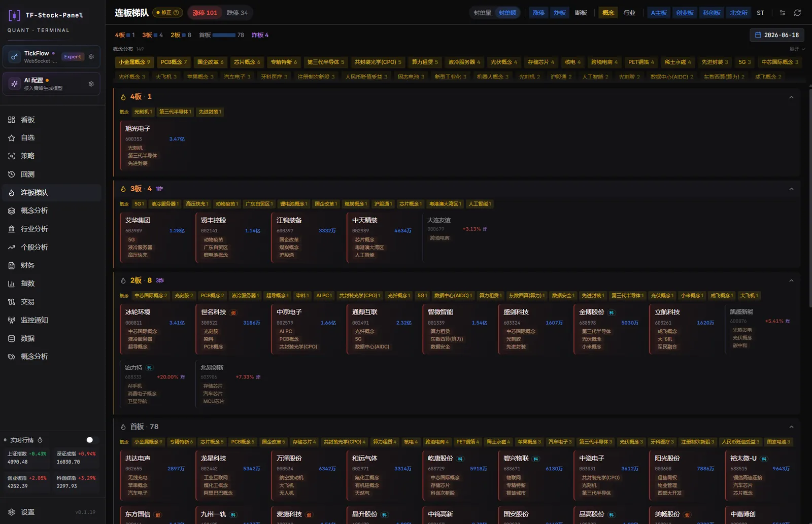
Task: Toggle the 炸板 filter in the top bar
Action: click(x=560, y=13)
